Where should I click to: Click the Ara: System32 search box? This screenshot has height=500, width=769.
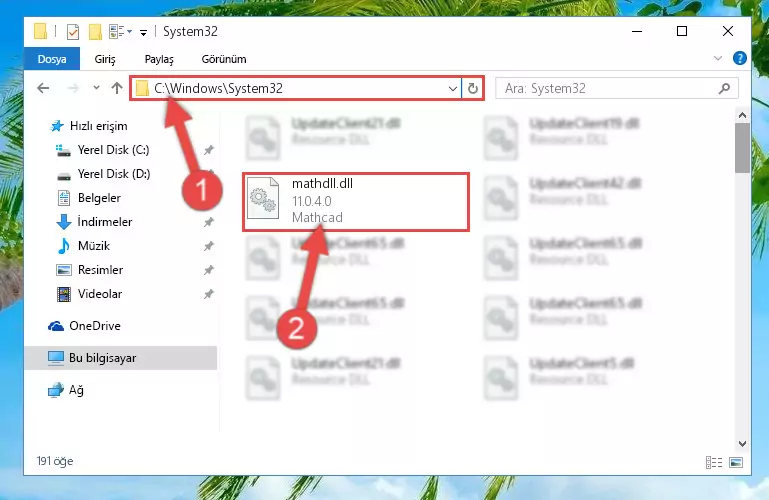tap(616, 89)
